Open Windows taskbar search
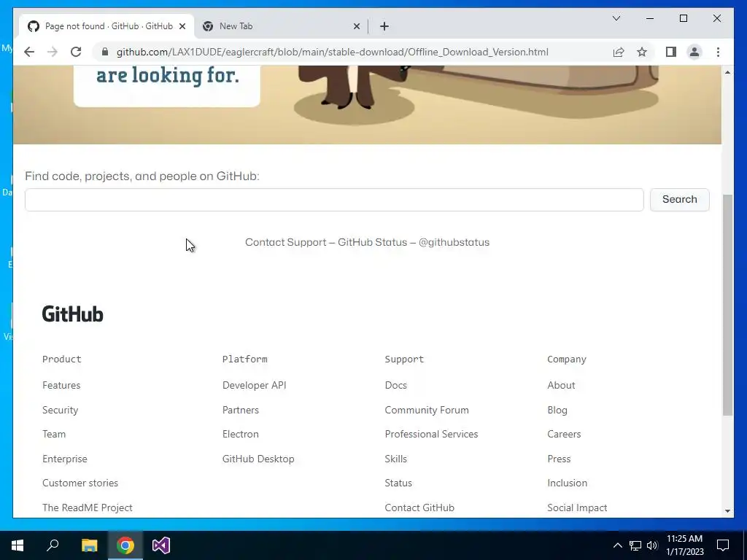Screen dimensions: 747x560 (53, 545)
